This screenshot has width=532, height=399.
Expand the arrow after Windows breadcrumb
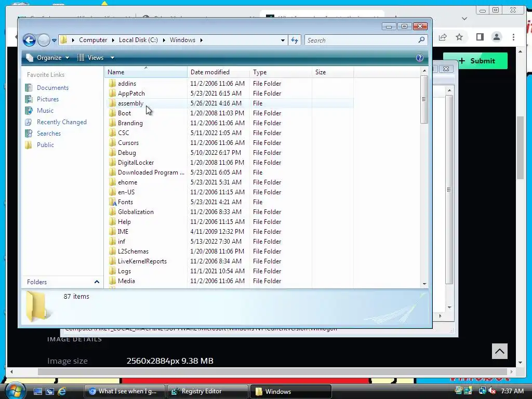coord(202,40)
